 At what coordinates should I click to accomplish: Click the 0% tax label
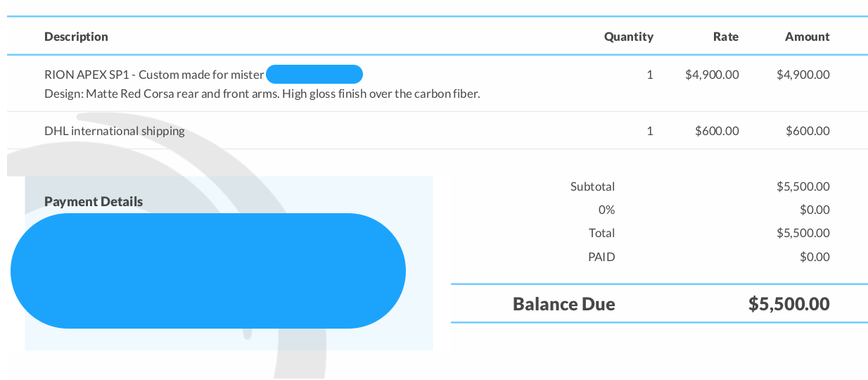[606, 210]
